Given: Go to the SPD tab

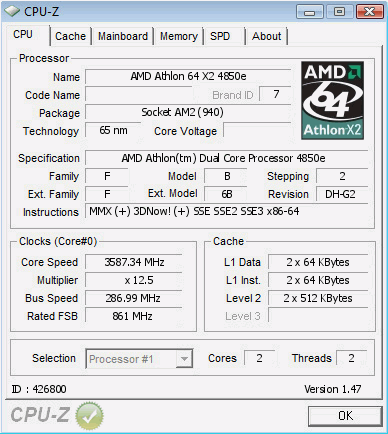Looking at the screenshot, I should tap(220, 36).
